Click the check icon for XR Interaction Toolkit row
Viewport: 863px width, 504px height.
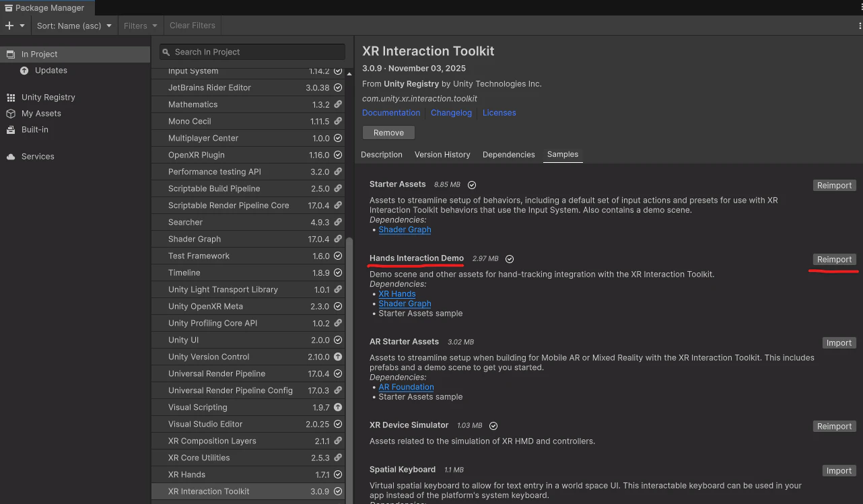(x=338, y=491)
